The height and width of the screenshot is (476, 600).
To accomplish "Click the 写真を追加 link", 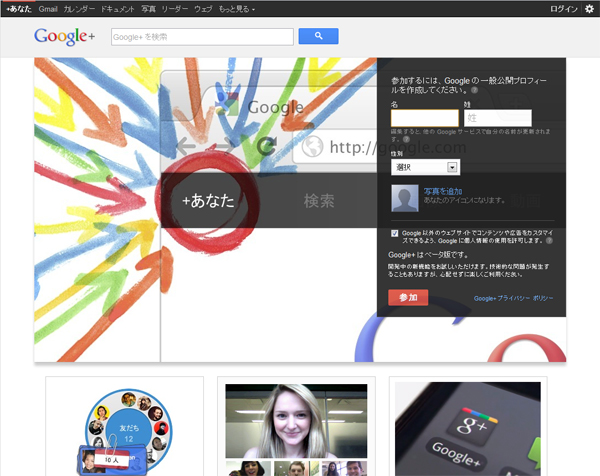I will coord(443,191).
